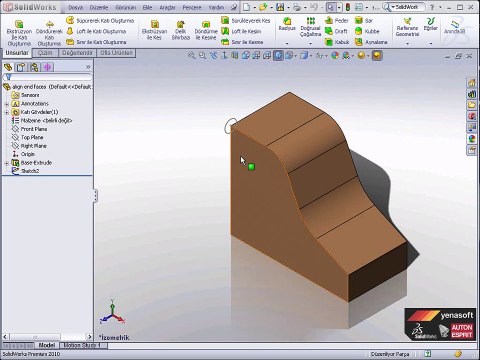The width and height of the screenshot is (480, 360).
Task: Click the Aynalama mirror tool
Action: 371,42
